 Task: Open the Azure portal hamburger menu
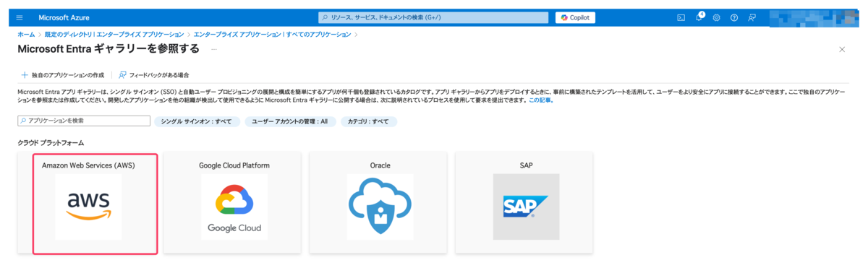[x=20, y=17]
